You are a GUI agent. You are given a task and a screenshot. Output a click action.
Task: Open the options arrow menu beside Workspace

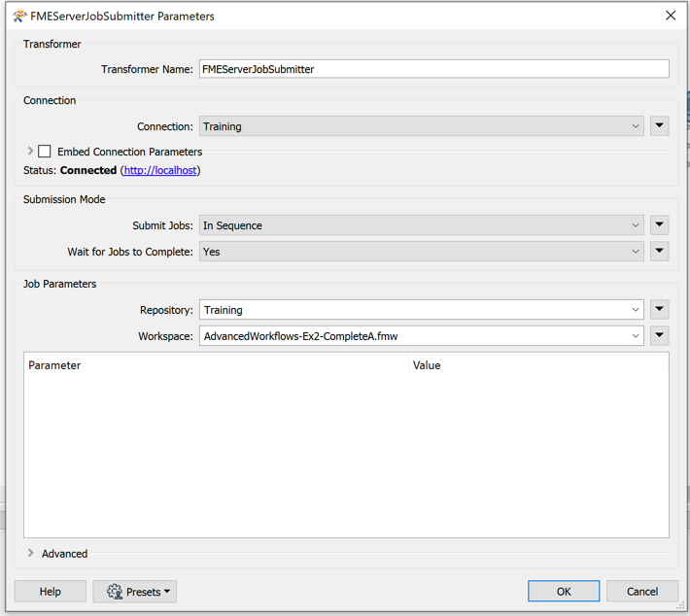coord(659,335)
